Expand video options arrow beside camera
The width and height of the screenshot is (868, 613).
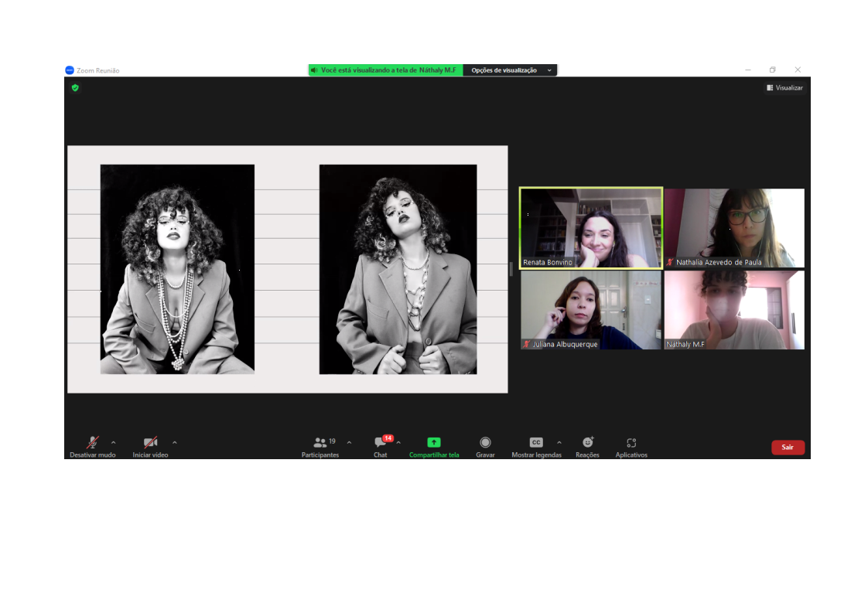(174, 443)
